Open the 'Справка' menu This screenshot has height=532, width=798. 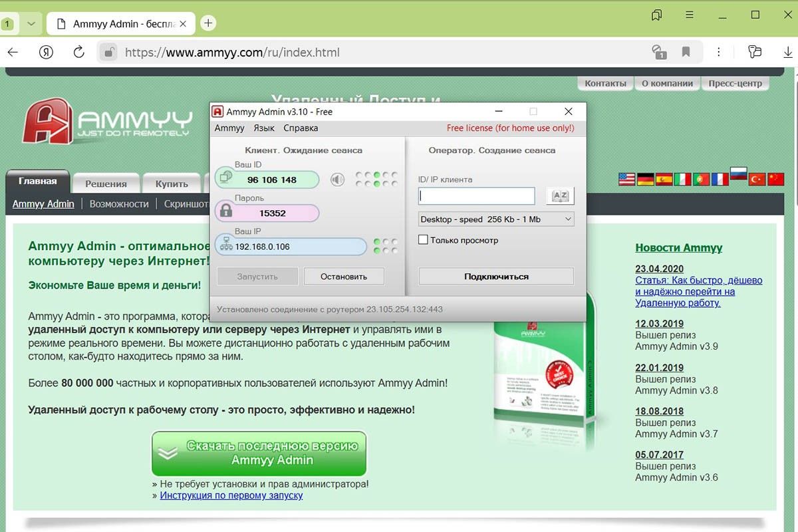pyautogui.click(x=301, y=128)
